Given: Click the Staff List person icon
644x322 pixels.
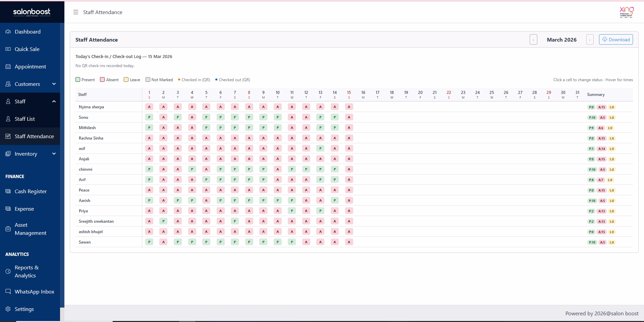Looking at the screenshot, I should point(8,119).
